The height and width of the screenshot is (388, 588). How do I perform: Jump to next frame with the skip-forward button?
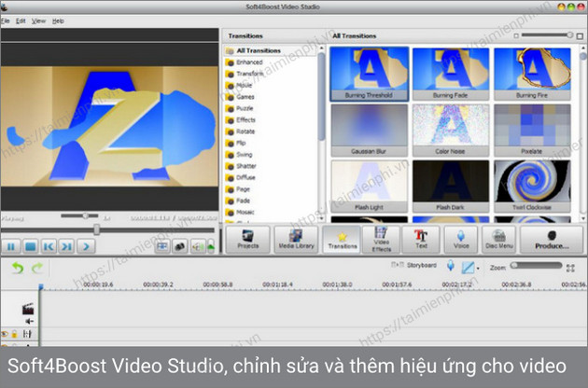point(67,246)
